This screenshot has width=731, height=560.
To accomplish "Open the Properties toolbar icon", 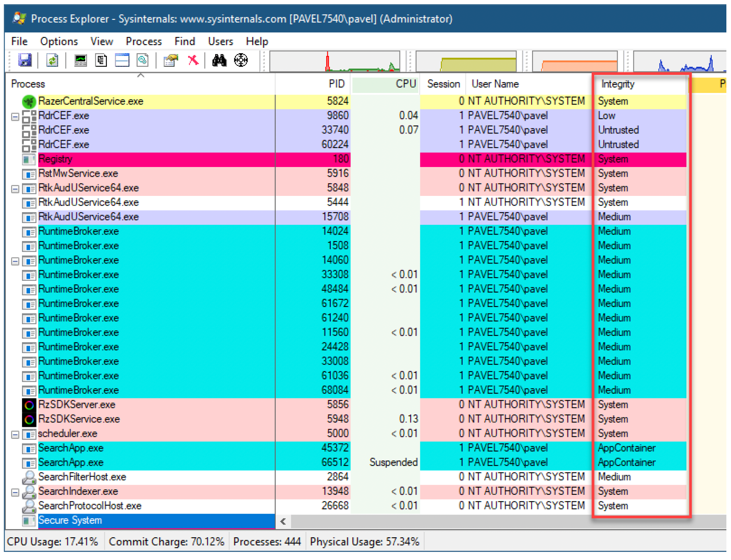I will [171, 61].
